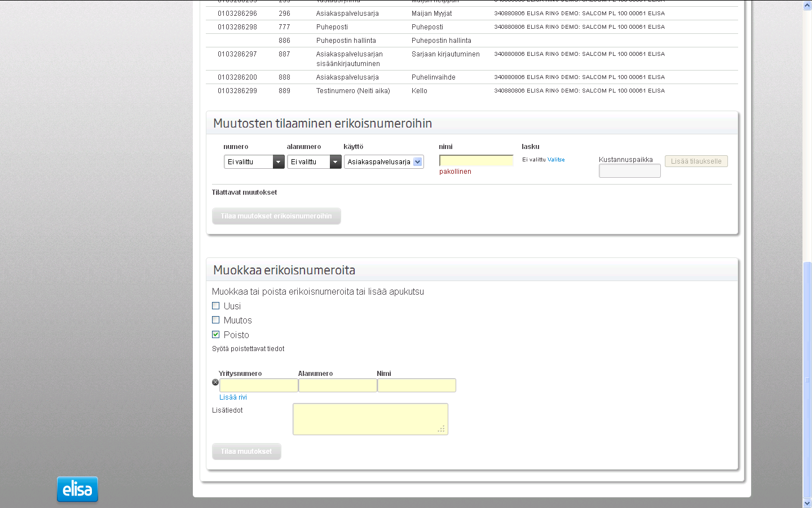Click the vertical scrollbar thumb
The width and height of the screenshot is (812, 508).
(x=807, y=380)
